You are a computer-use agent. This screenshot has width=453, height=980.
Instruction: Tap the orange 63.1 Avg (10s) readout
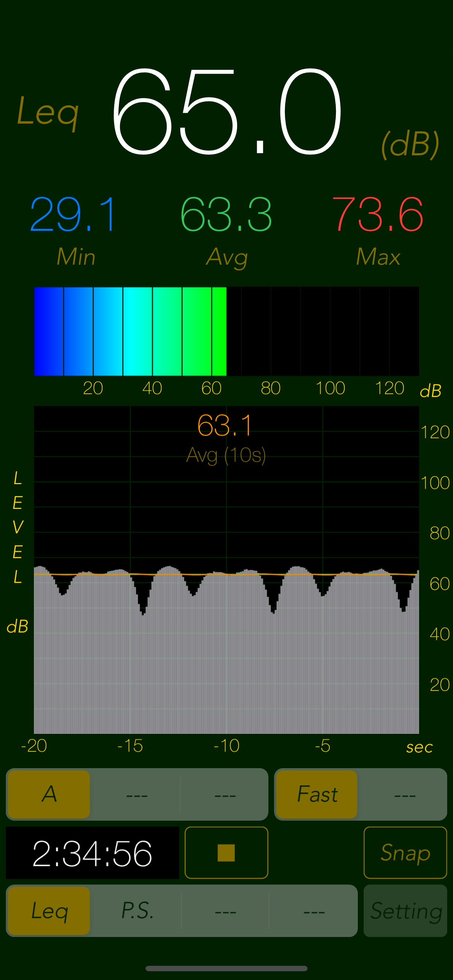(225, 426)
